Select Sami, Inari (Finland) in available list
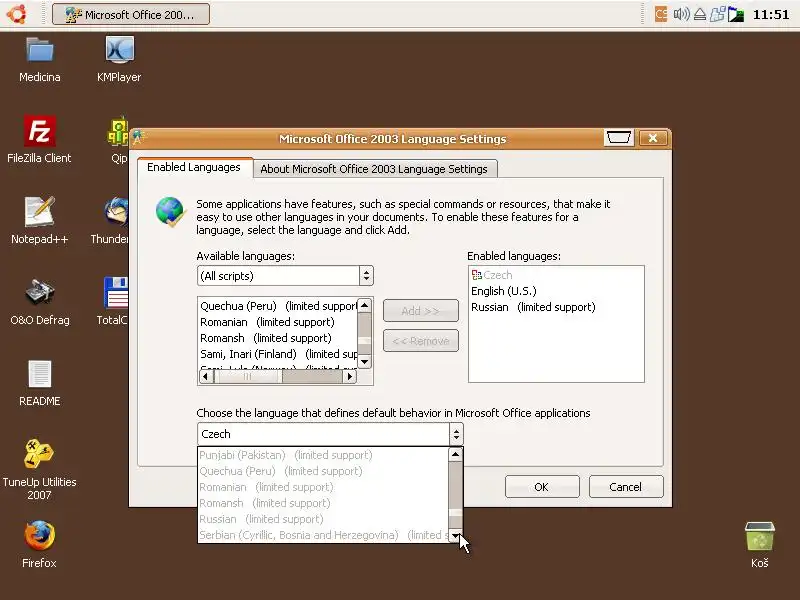The image size is (800, 600). (279, 354)
